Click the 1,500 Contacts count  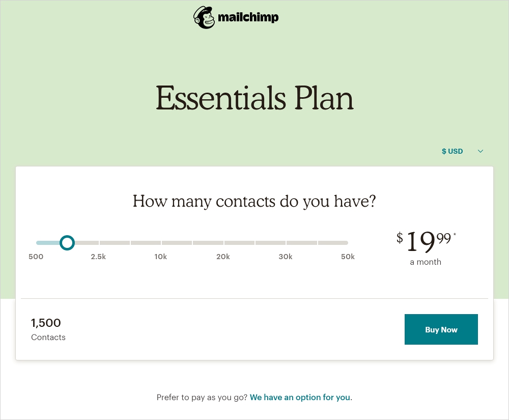point(46,323)
